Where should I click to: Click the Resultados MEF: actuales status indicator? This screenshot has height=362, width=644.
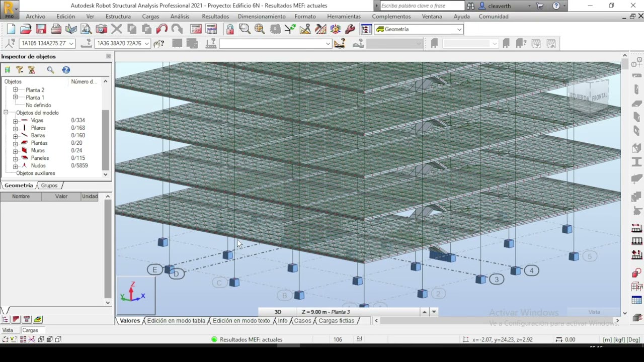click(x=247, y=339)
